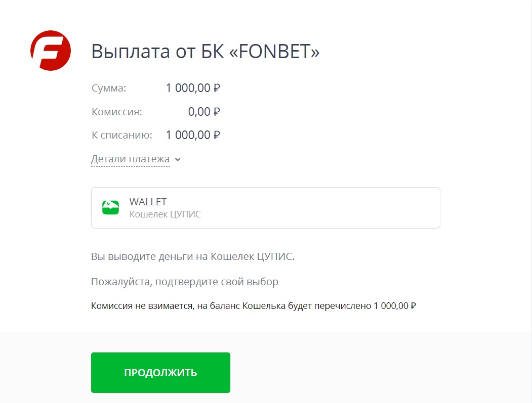Click the 0,00 ₽ commission value
The height and width of the screenshot is (403, 532).
click(x=204, y=112)
